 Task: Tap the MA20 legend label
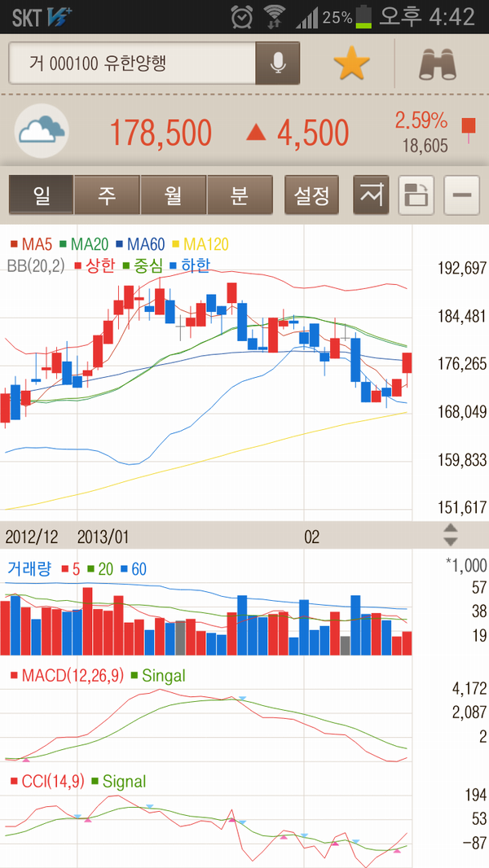83,244
